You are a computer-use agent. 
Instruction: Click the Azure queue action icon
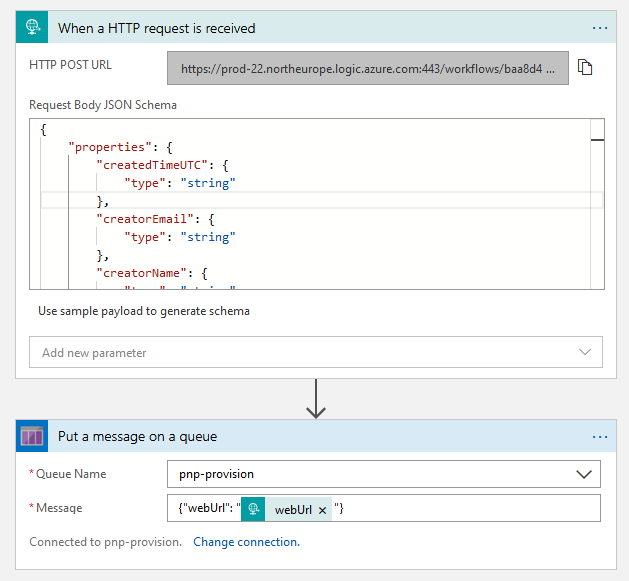point(33,436)
